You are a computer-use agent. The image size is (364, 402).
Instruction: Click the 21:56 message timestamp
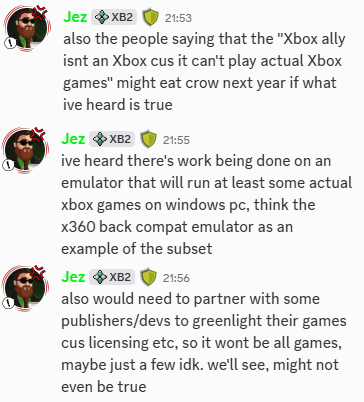click(176, 278)
